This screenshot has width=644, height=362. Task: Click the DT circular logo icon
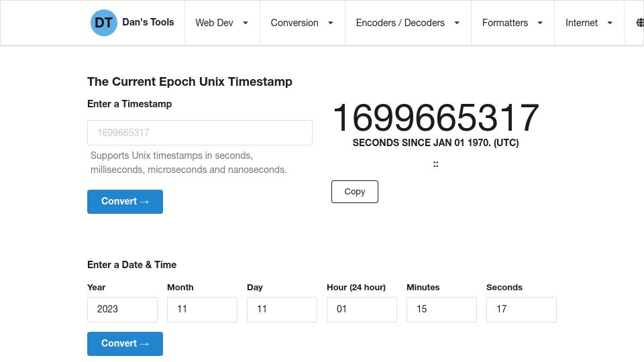(103, 23)
